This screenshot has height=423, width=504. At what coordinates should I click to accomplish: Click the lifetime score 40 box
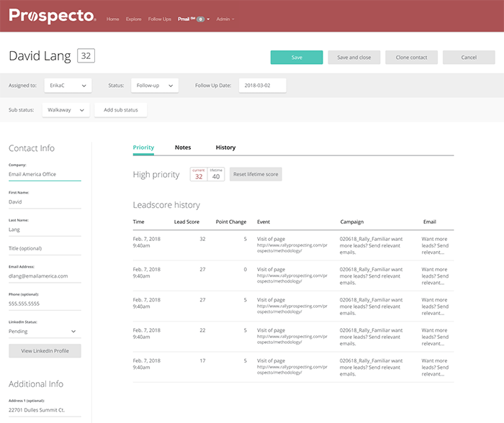pyautogui.click(x=216, y=174)
